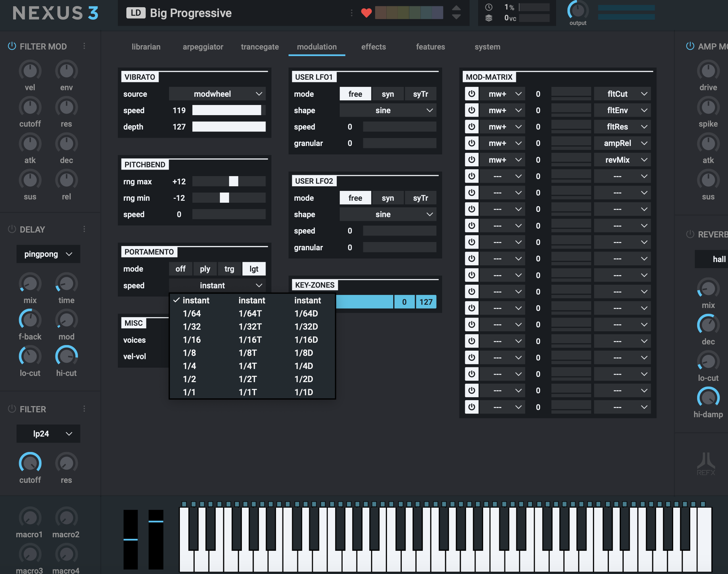Adjust the output volume knob
Screen dimensions: 728x574
pos(578,11)
